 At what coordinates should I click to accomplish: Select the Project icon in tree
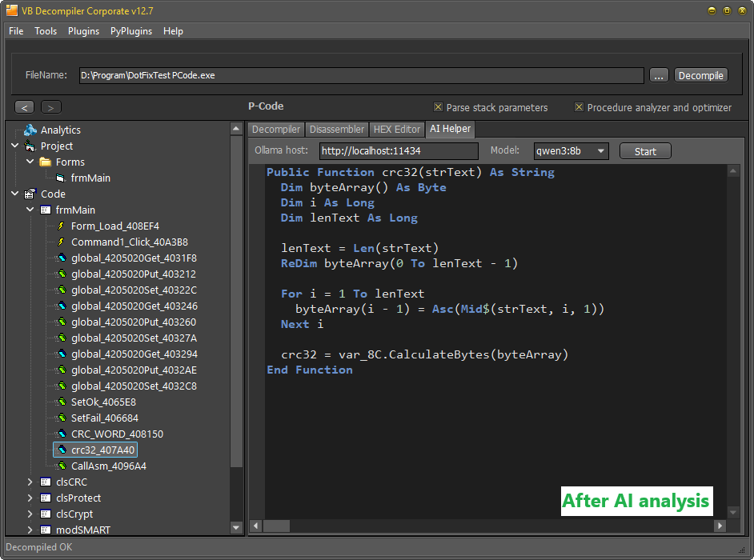30,146
